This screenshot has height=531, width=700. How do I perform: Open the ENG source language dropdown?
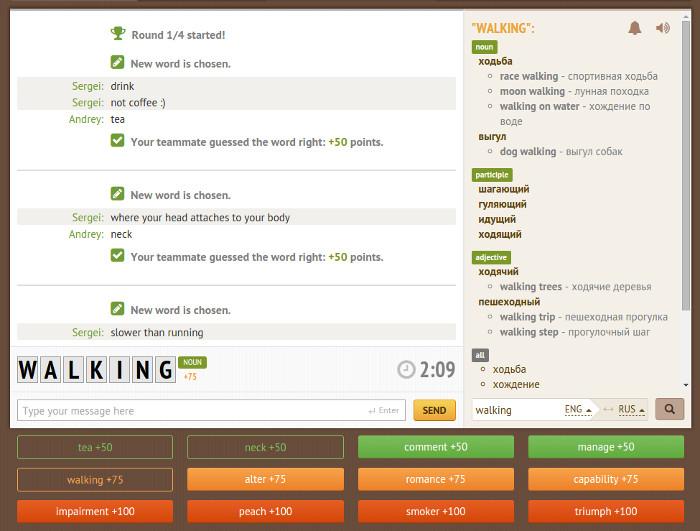point(578,410)
